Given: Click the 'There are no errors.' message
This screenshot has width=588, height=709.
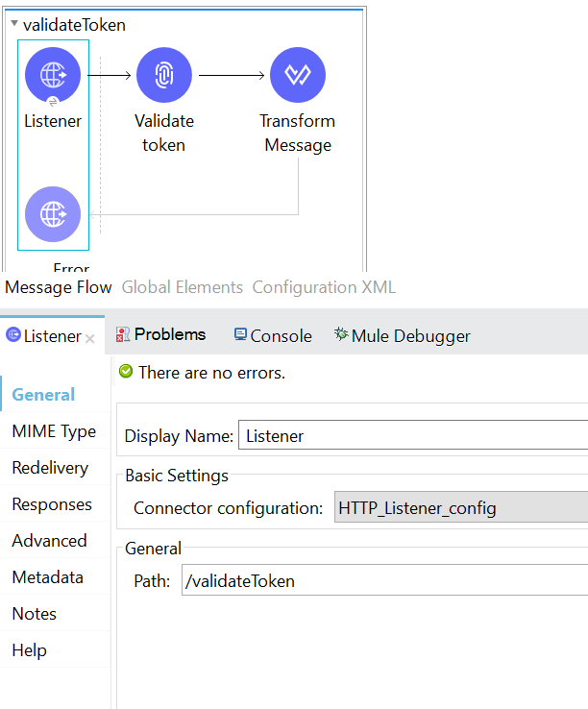Looking at the screenshot, I should pos(211,373).
